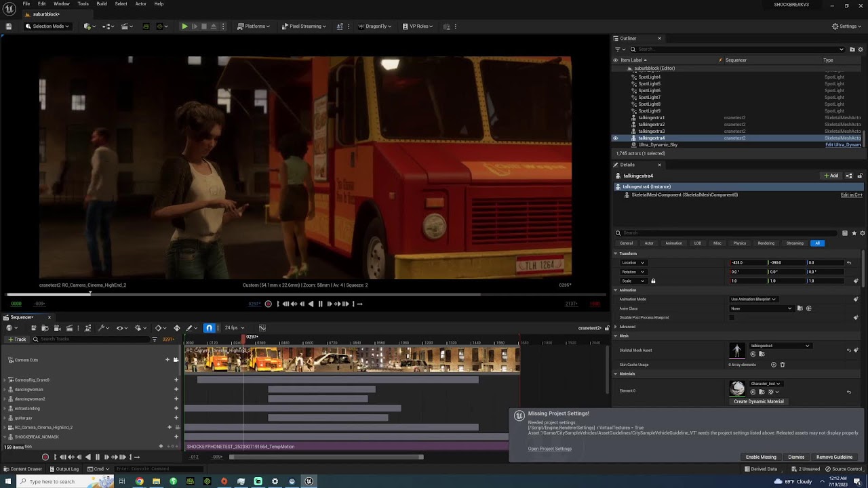This screenshot has height=488, width=868.
Task: Open the Content Drawer
Action: [22, 469]
